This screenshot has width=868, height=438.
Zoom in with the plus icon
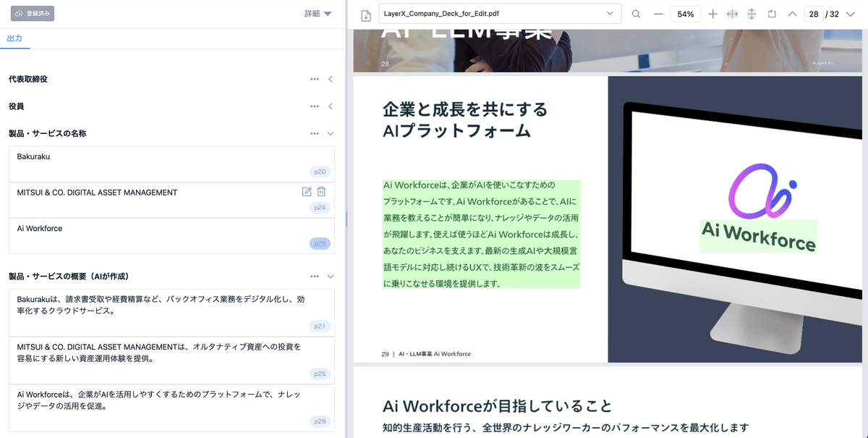pyautogui.click(x=712, y=14)
